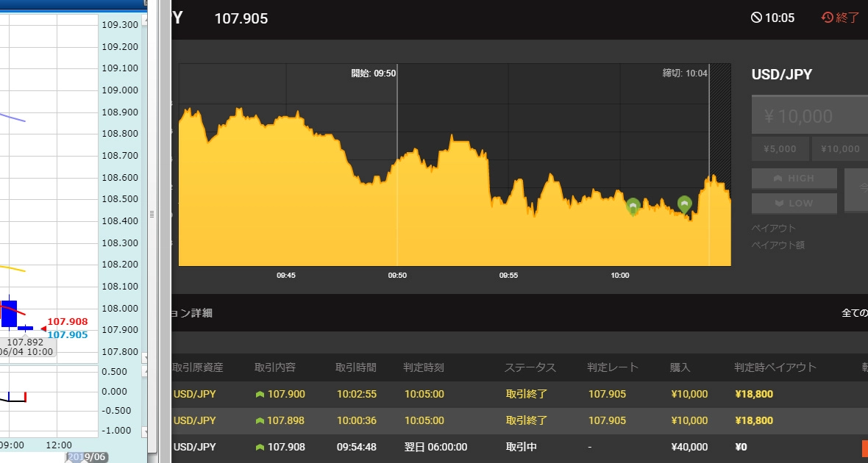Click the 取引時間 column header
The width and height of the screenshot is (868, 463).
(x=356, y=367)
